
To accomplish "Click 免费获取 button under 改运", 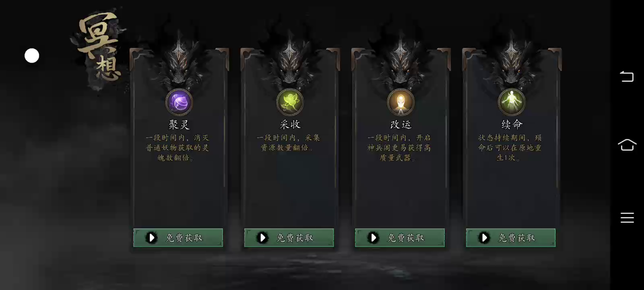I will [x=400, y=238].
